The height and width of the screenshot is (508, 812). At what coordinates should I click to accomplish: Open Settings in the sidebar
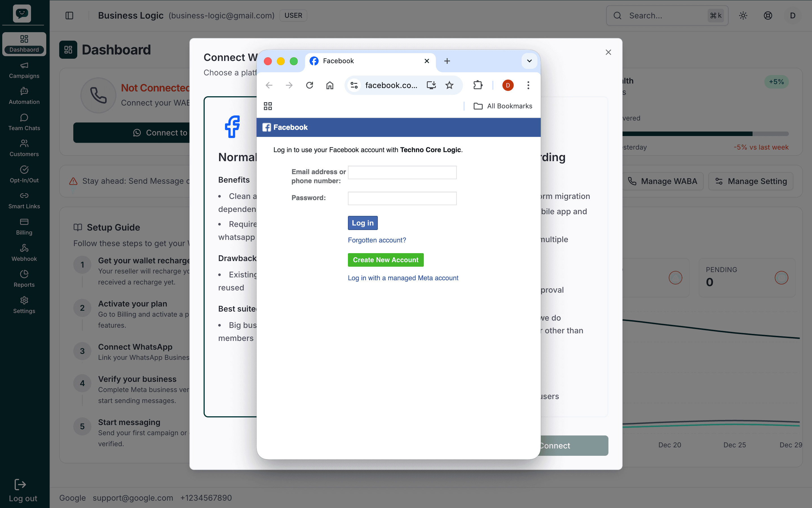pos(24,305)
